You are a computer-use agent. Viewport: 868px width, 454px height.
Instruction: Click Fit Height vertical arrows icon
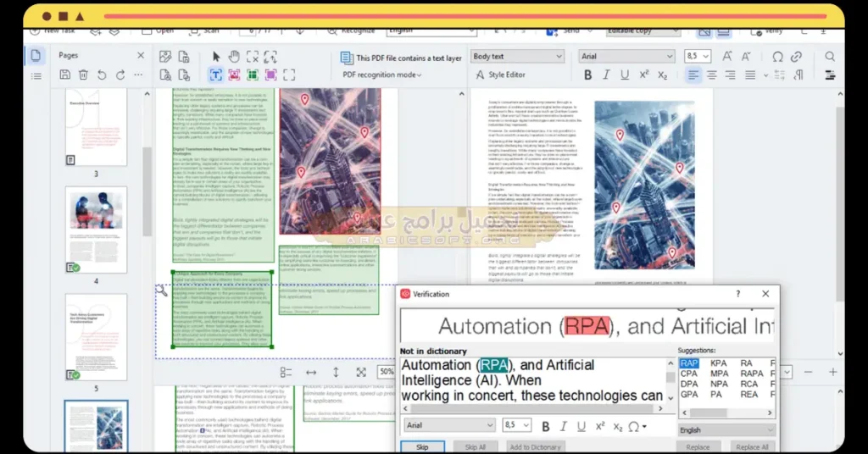tap(336, 372)
